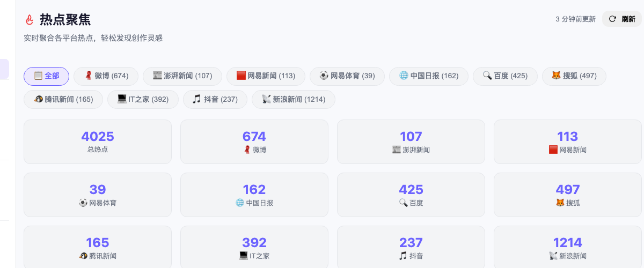
Task: Click the 3 分钟前更新 timestamp text
Action: (x=575, y=19)
